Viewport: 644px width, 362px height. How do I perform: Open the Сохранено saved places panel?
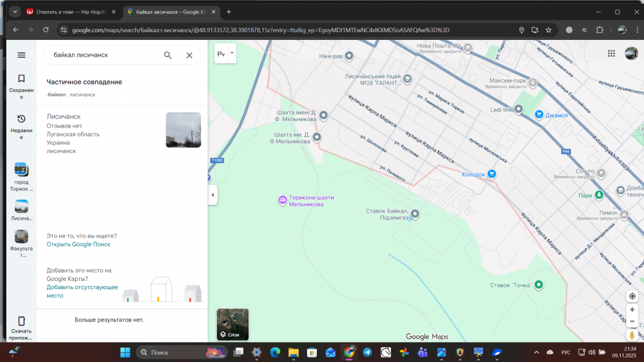click(x=21, y=84)
